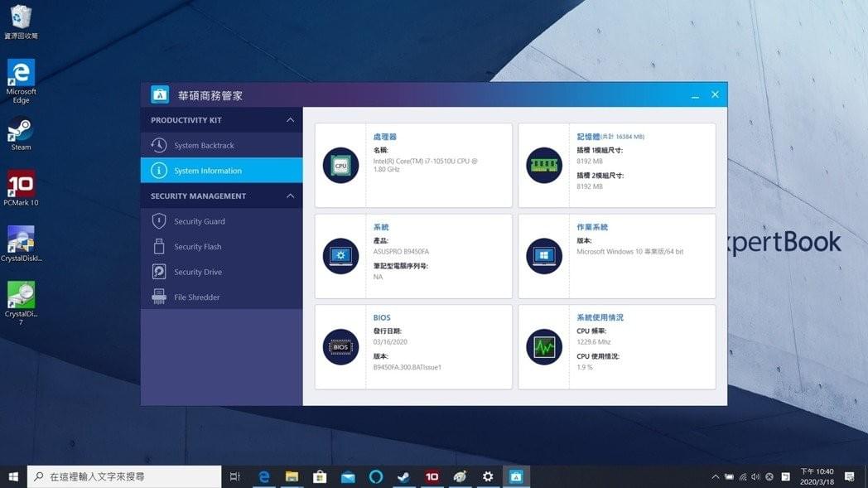The image size is (868, 488).
Task: Click the taskbar search box
Action: pyautogui.click(x=124, y=476)
